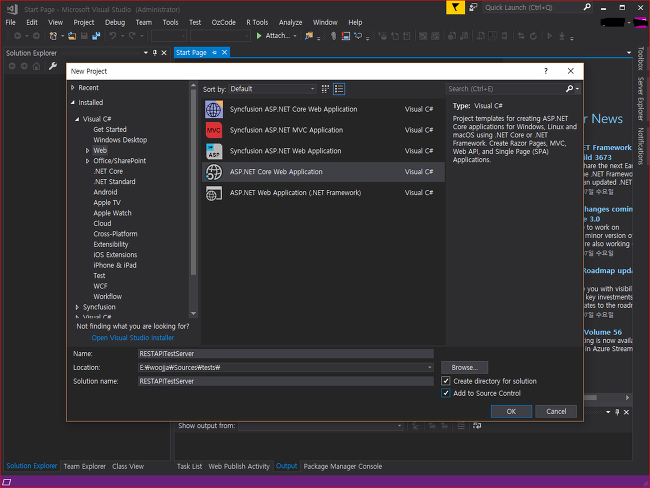Viewport: 650px width, 488px height.
Task: Click the Solution name input field
Action: (x=286, y=381)
